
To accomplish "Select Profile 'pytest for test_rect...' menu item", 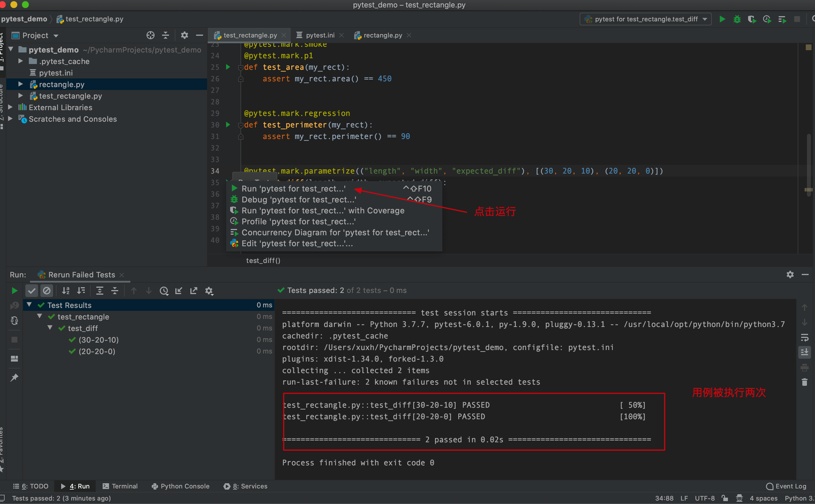I will pos(334,222).
